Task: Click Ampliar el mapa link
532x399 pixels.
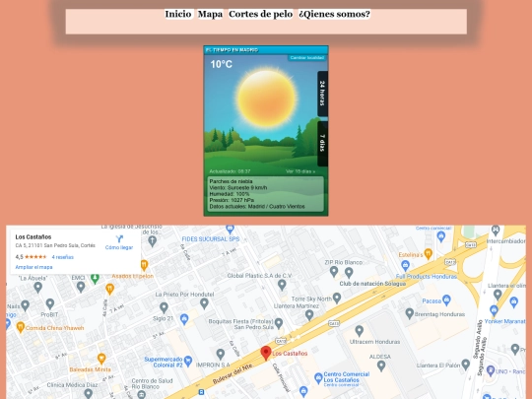Action: [33, 267]
